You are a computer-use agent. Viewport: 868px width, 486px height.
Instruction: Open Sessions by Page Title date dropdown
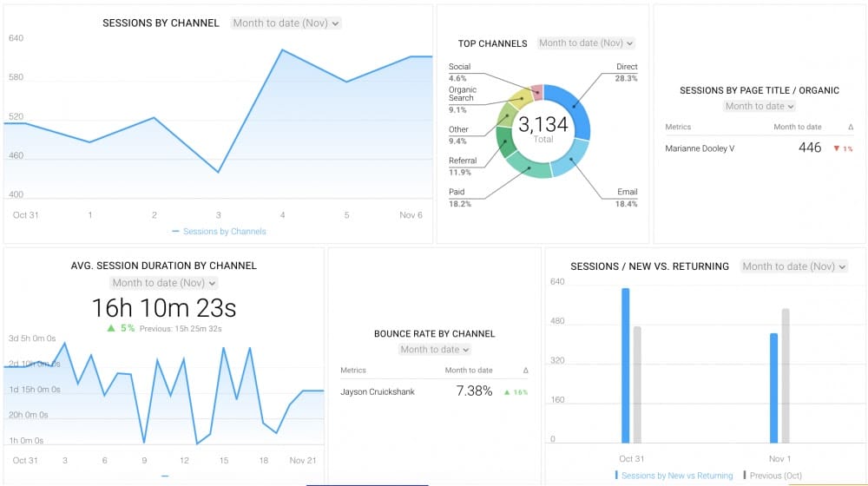[x=759, y=106]
